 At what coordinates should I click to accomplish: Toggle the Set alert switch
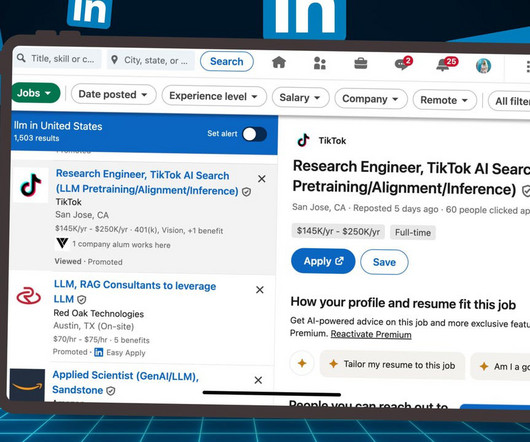tap(255, 134)
